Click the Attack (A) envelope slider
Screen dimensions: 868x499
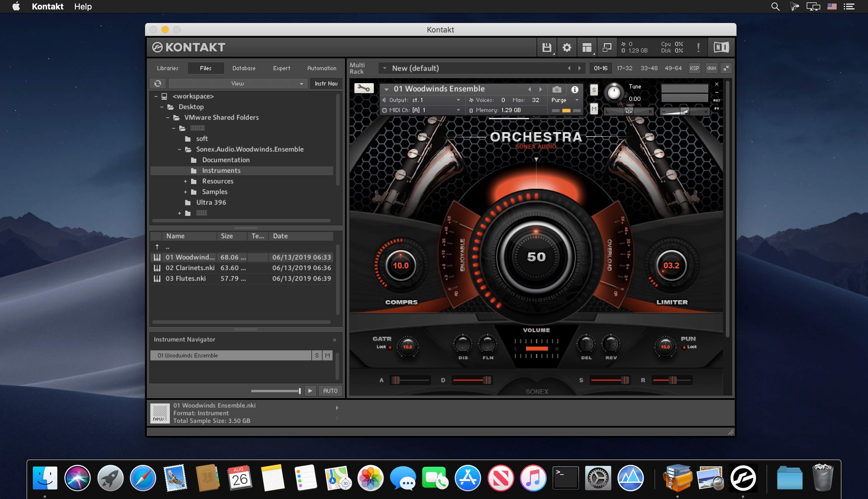coord(410,380)
